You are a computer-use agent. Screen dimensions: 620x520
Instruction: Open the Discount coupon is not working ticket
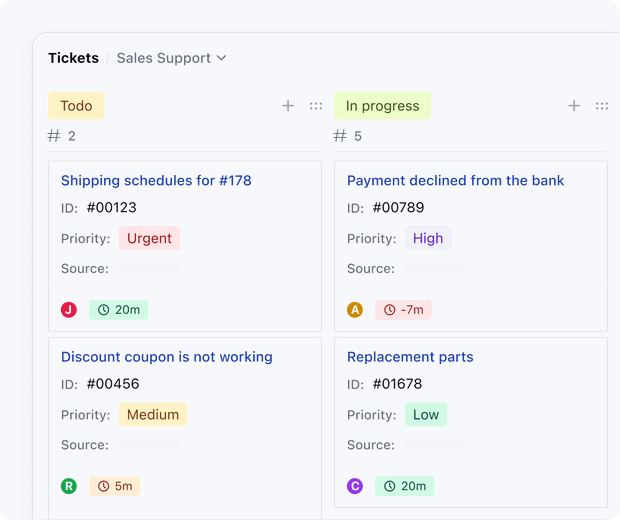166,357
